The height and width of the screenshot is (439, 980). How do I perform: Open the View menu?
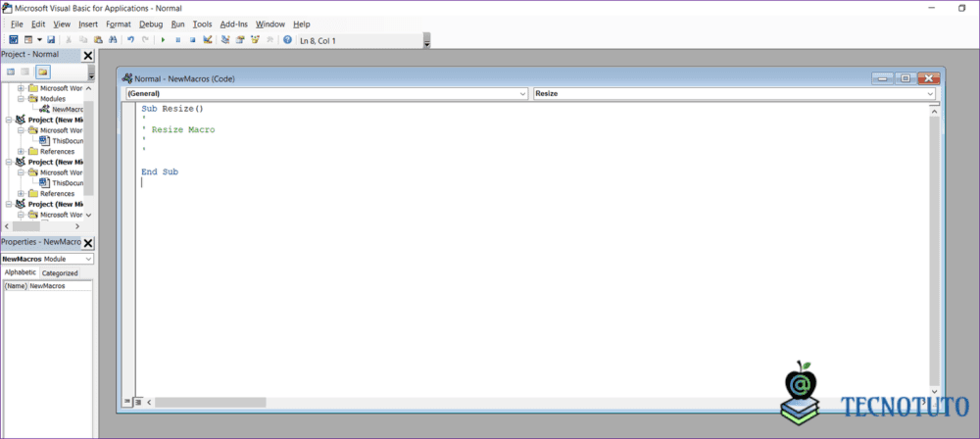click(x=62, y=24)
